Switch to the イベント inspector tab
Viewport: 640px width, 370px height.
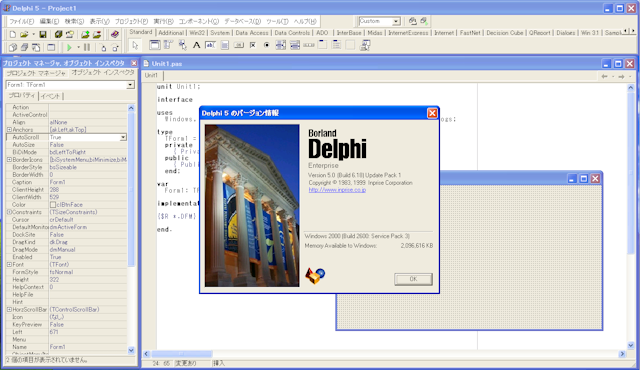point(51,96)
